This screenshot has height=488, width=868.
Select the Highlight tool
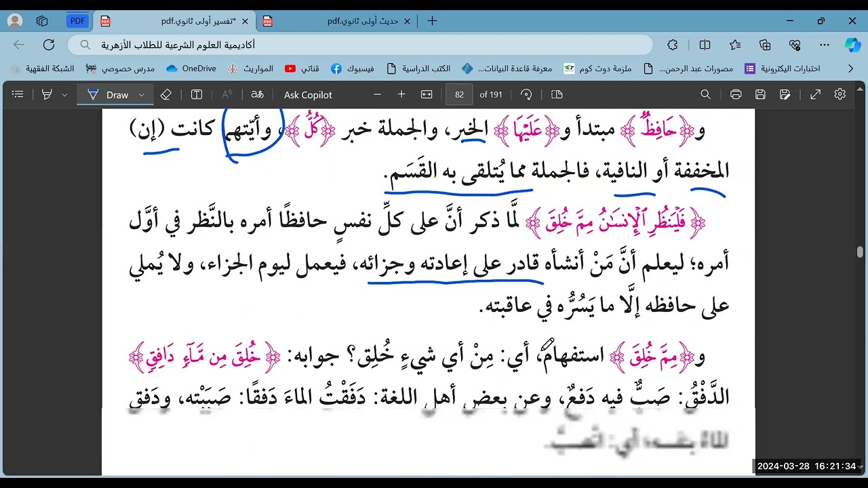47,95
